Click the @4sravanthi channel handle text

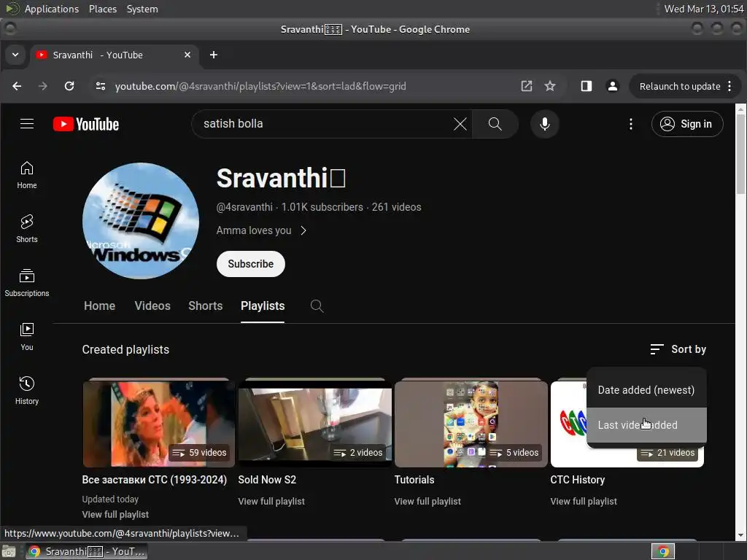click(x=244, y=207)
